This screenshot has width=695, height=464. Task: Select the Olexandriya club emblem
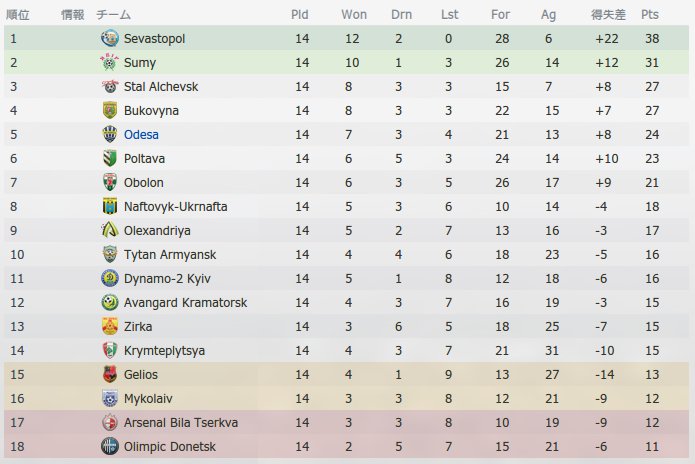109,230
